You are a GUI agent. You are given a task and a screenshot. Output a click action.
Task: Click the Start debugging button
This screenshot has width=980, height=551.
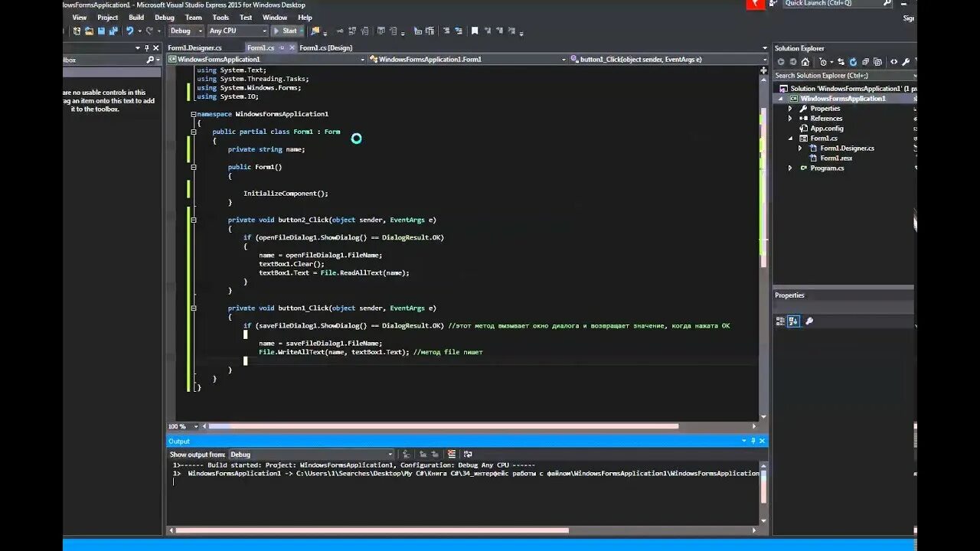(x=286, y=31)
